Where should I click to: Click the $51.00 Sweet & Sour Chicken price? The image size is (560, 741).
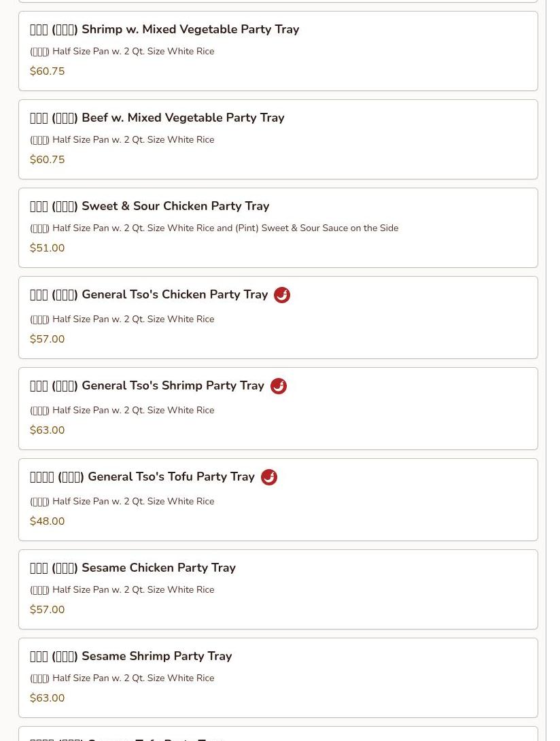(x=48, y=248)
